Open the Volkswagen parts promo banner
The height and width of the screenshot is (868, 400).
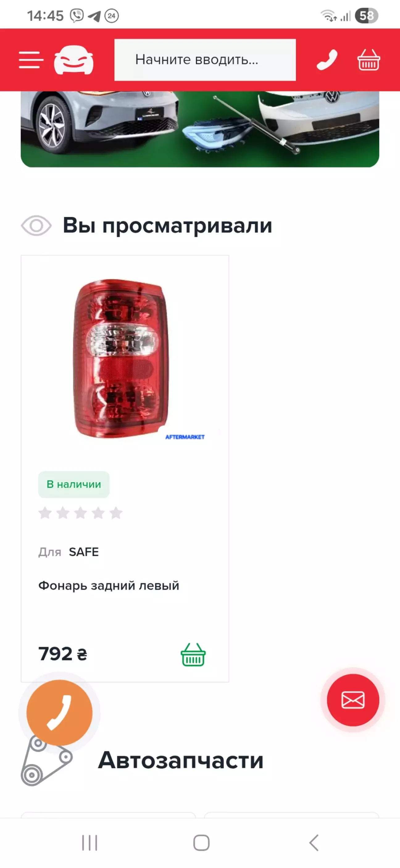coord(200,129)
